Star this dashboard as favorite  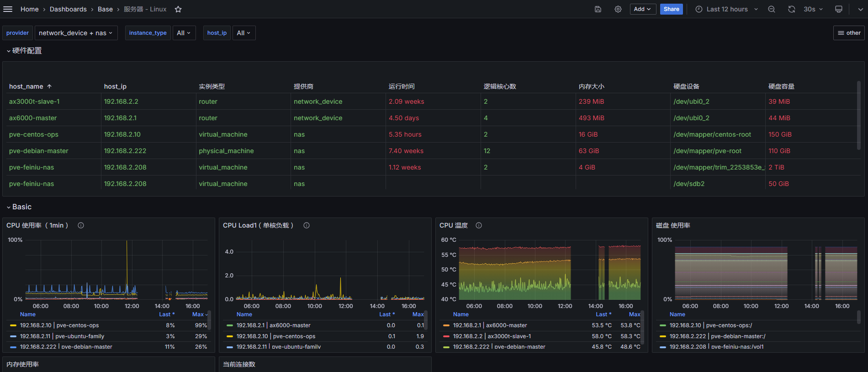[178, 9]
